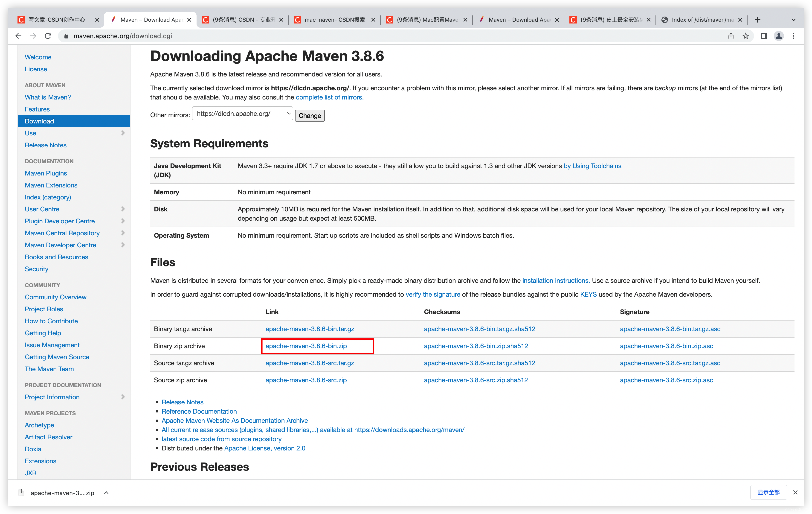This screenshot has height=514, width=812.
Task: Open Archetype project link
Action: coord(39,425)
